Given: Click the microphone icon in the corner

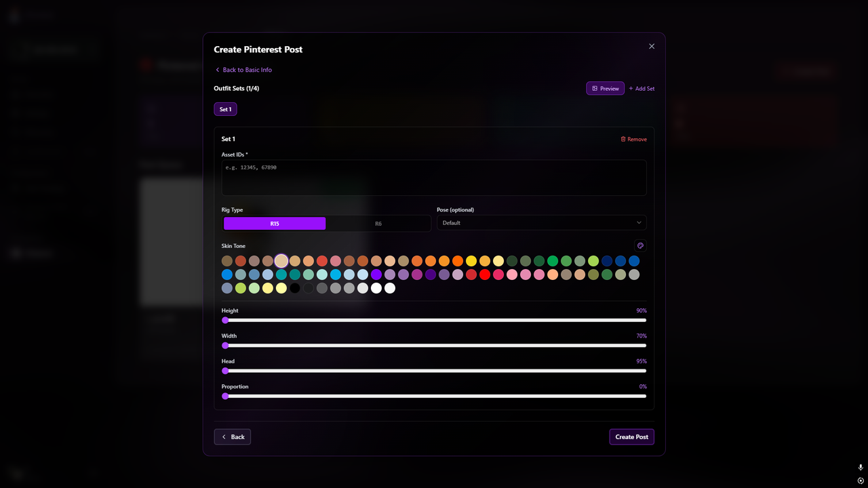Looking at the screenshot, I should pos(861,468).
